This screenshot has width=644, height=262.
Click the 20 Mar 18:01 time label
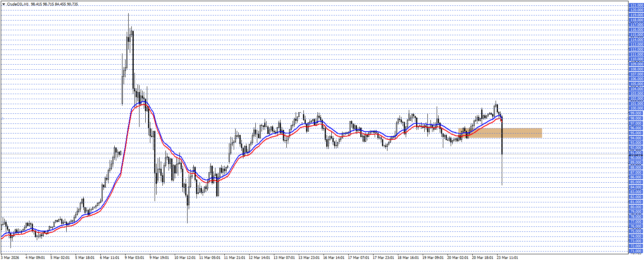pos(482,258)
